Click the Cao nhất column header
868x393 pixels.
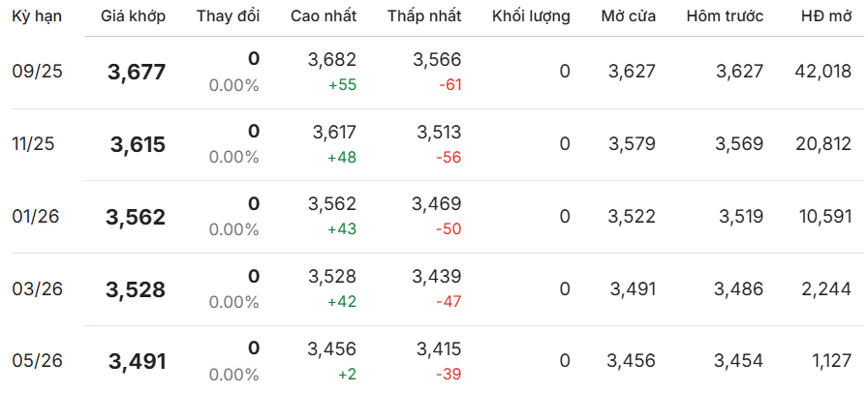324,16
